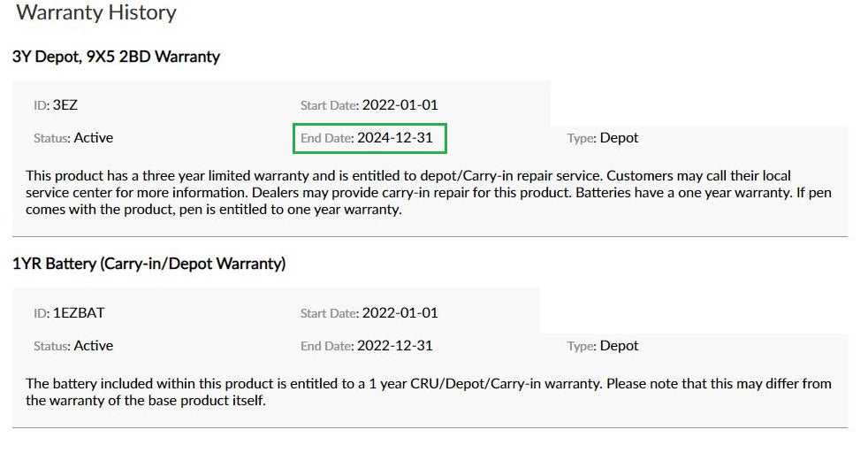Click the 'Status:' label in battery warranty
This screenshot has height=453, width=868.
click(52, 346)
